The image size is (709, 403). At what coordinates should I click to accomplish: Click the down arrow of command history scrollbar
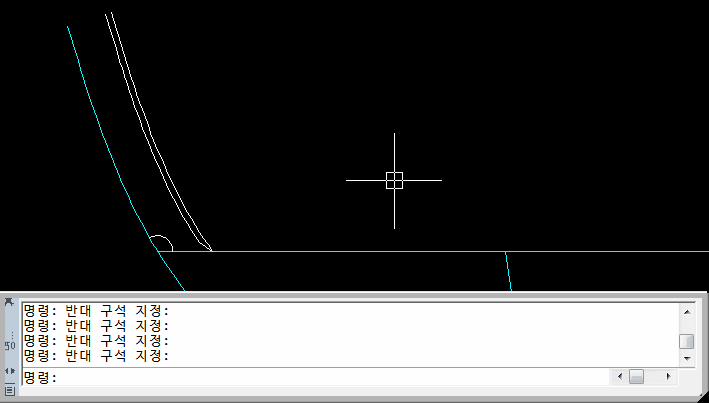[687, 359]
